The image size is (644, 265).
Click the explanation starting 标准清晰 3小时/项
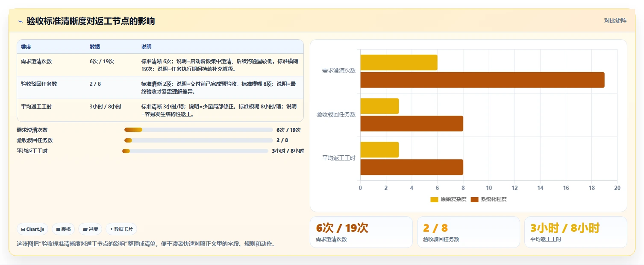[219, 110]
